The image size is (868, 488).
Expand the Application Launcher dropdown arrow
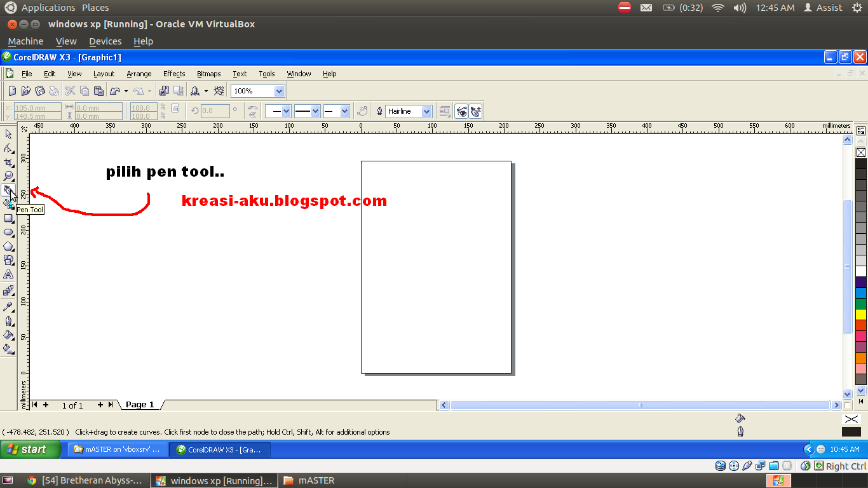click(206, 91)
